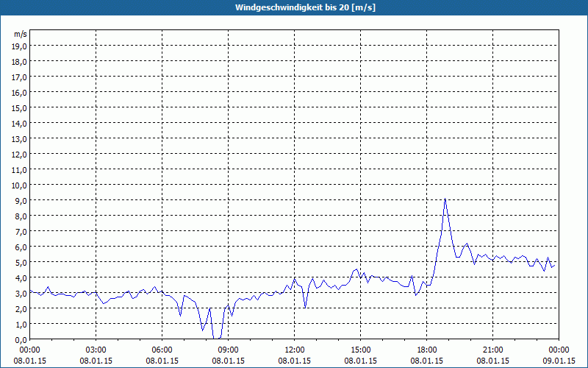Select the 6,0 y-axis label

click(21, 247)
